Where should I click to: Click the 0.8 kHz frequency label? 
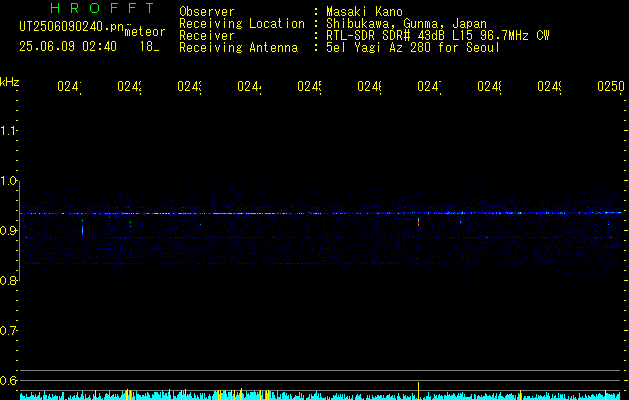pyautogui.click(x=8, y=280)
